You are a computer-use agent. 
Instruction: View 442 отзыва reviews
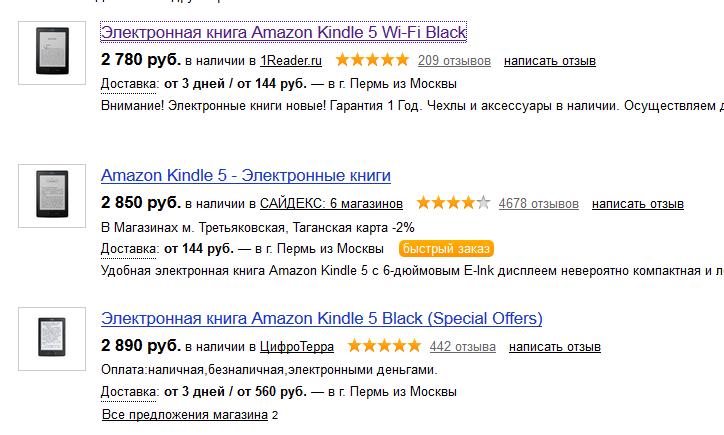[463, 347]
